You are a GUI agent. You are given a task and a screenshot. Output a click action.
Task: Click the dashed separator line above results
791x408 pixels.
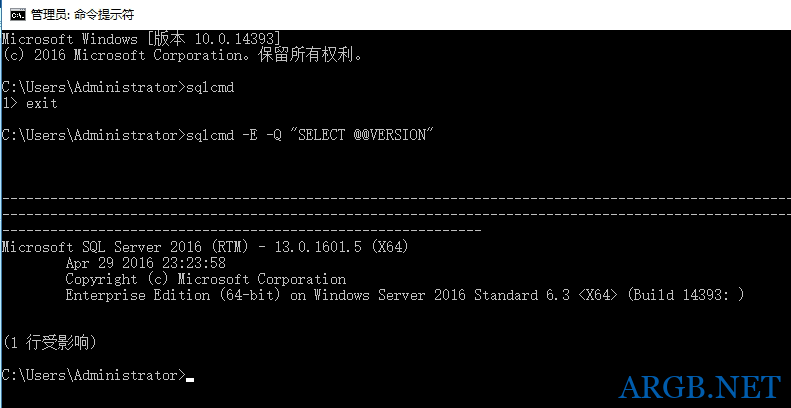(395, 199)
